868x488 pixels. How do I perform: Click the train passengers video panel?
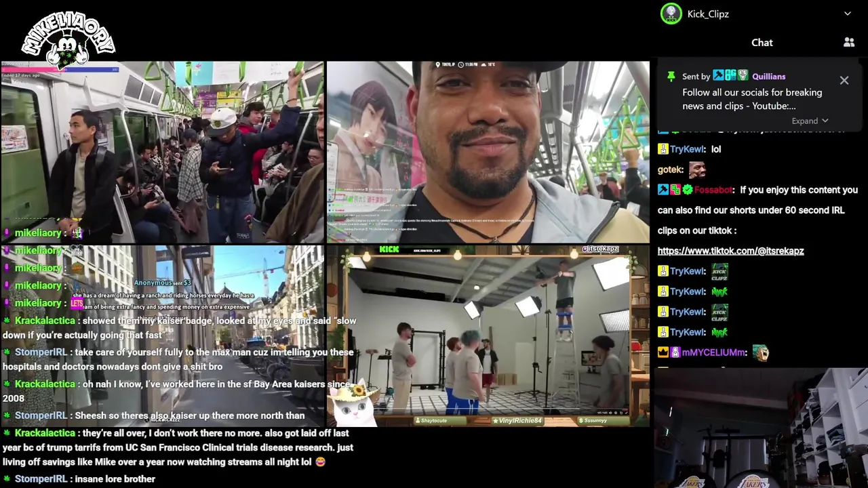162,152
